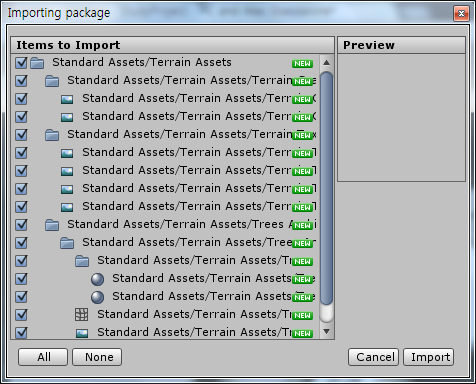
Task: Toggle the checkbox on the mesh grid icon row
Action: coord(21,315)
